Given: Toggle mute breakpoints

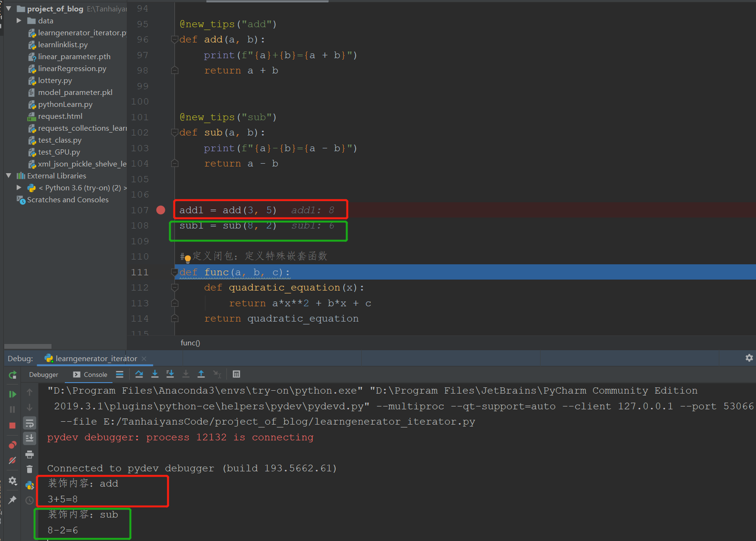Looking at the screenshot, I should point(13,460).
